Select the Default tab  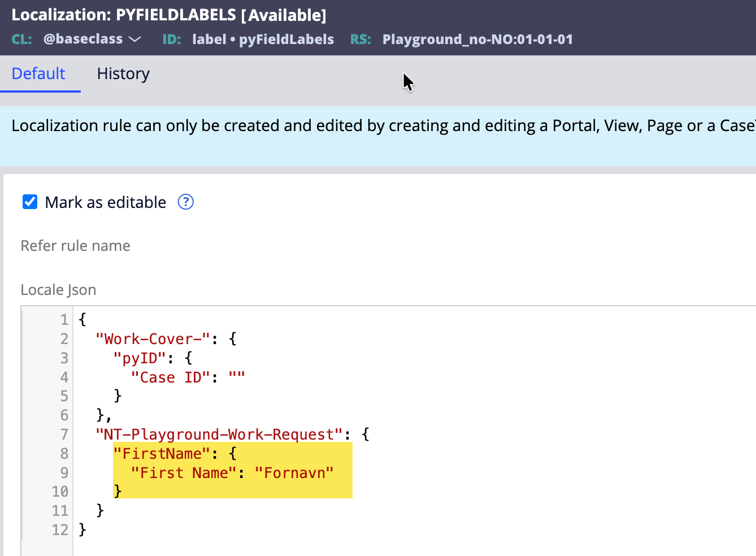click(x=38, y=73)
